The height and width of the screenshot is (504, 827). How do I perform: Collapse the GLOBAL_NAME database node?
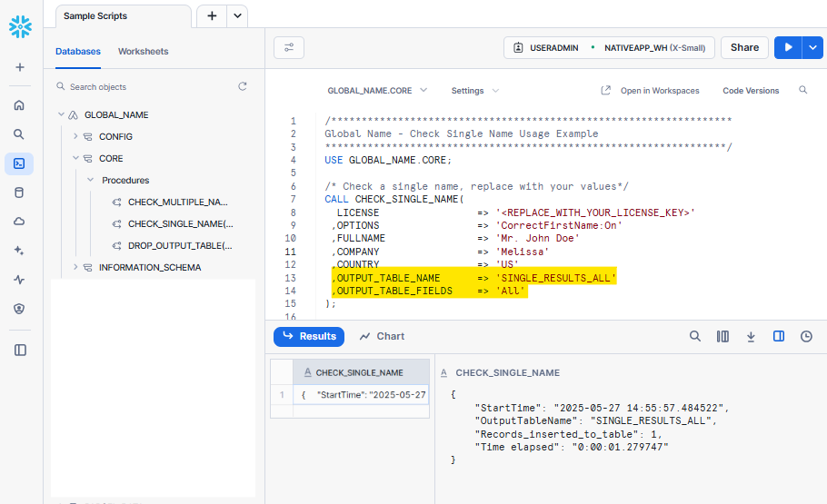(61, 114)
